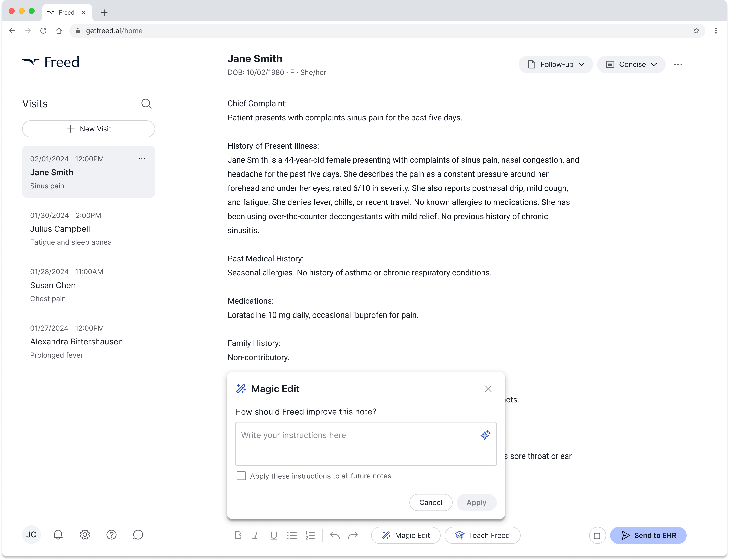Image resolution: width=729 pixels, height=560 pixels.
Task: Click Send to EHR button
Action: [x=648, y=535]
